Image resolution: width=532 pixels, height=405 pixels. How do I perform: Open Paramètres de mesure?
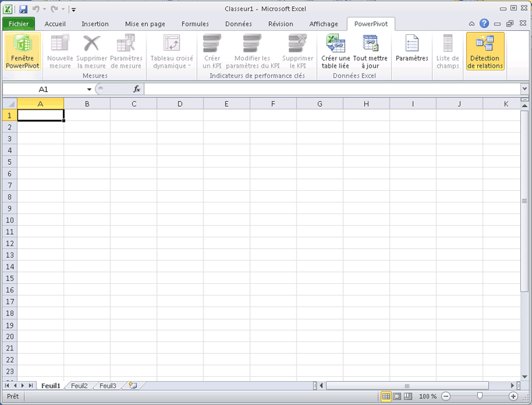click(x=126, y=51)
